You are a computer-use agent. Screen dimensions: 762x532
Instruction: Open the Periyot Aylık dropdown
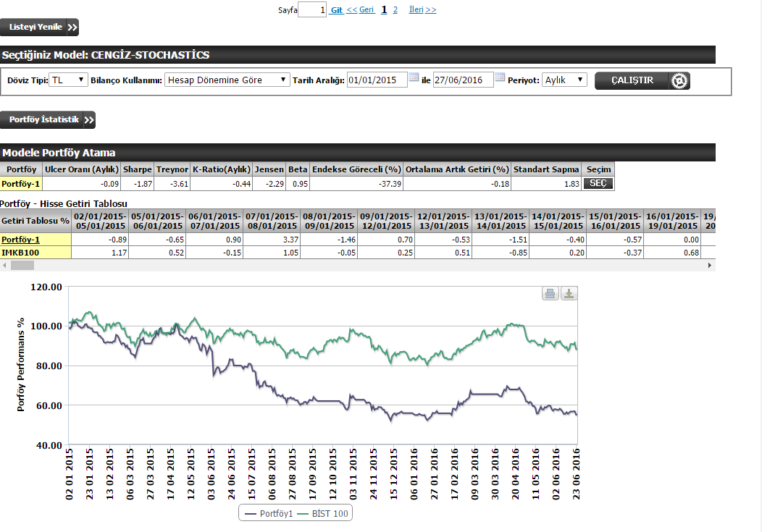coord(564,80)
